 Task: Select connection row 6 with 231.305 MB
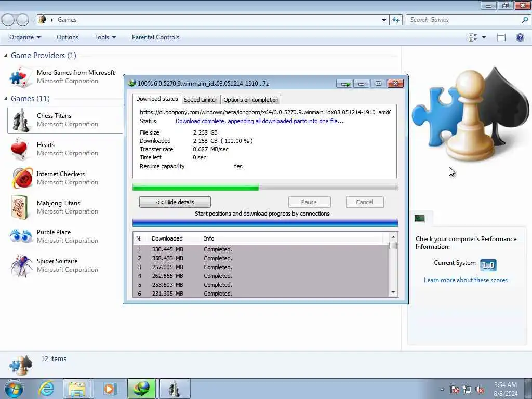click(261, 294)
